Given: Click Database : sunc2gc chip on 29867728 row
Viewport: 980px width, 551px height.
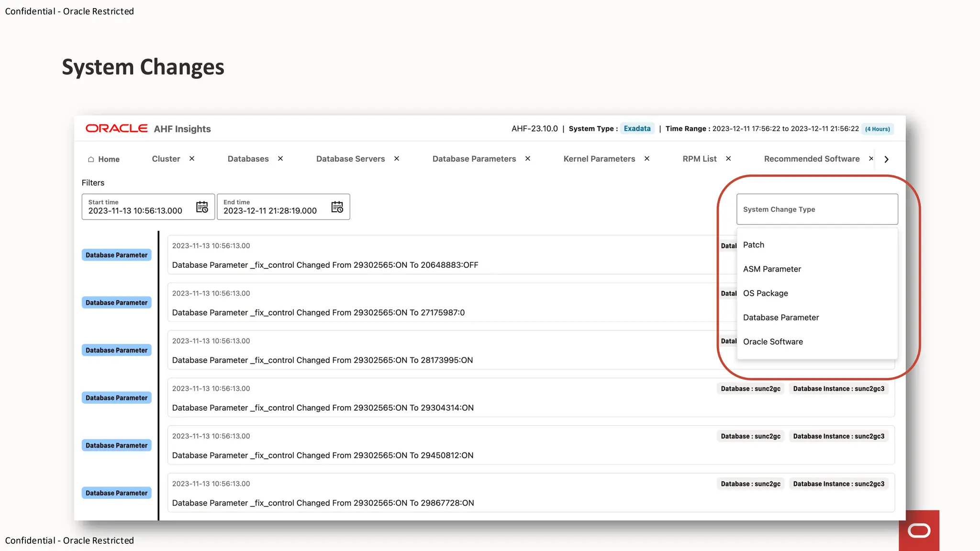Looking at the screenshot, I should pos(750,484).
